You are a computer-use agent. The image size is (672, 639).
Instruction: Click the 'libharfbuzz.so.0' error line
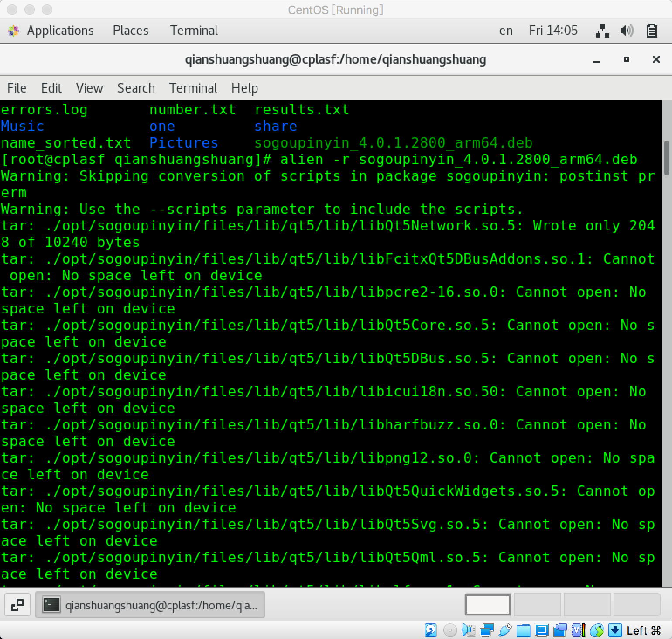point(323,433)
